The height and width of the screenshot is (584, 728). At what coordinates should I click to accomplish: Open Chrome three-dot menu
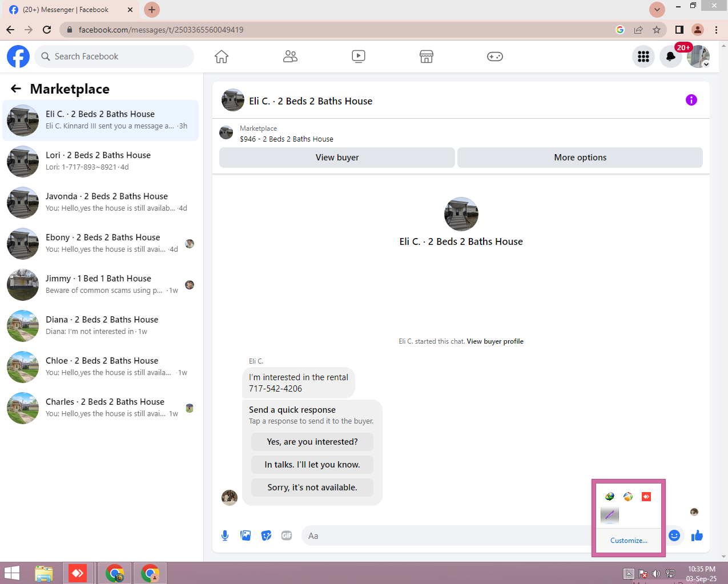(716, 30)
